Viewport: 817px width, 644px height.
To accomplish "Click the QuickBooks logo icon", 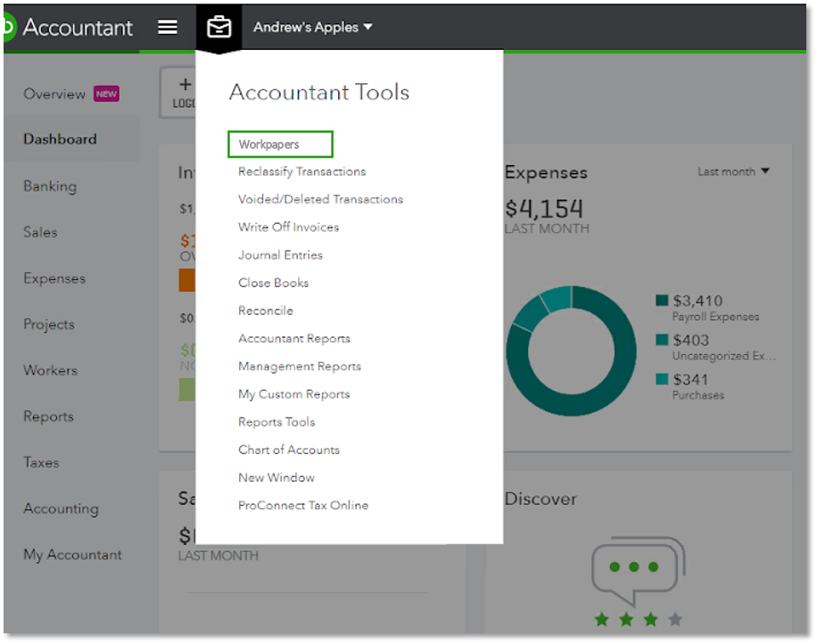I will tap(9, 27).
